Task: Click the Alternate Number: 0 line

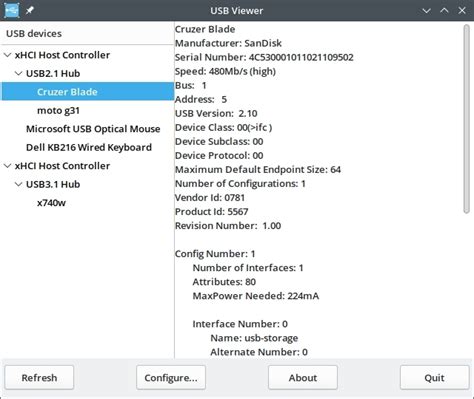Action: tap(259, 352)
